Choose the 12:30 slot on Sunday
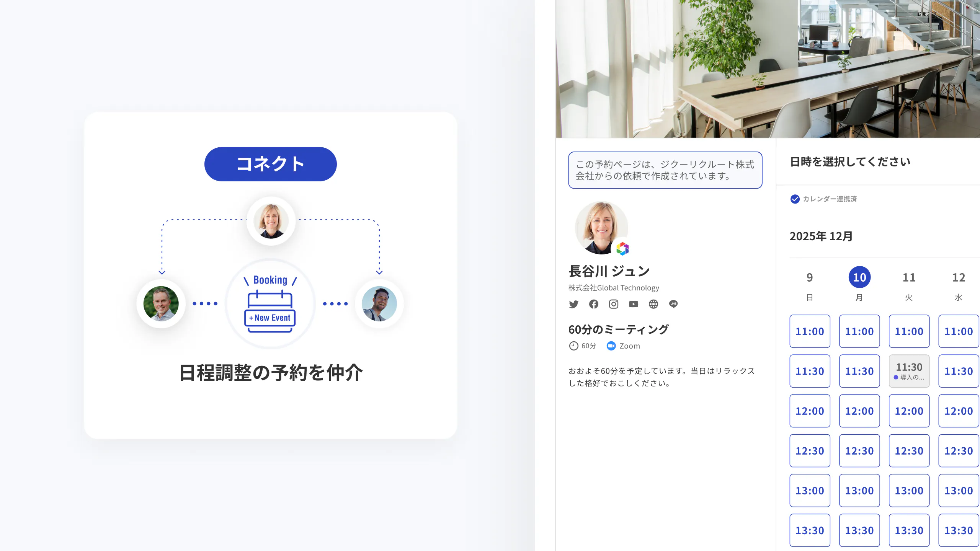Image resolution: width=980 pixels, height=551 pixels. 810,450
